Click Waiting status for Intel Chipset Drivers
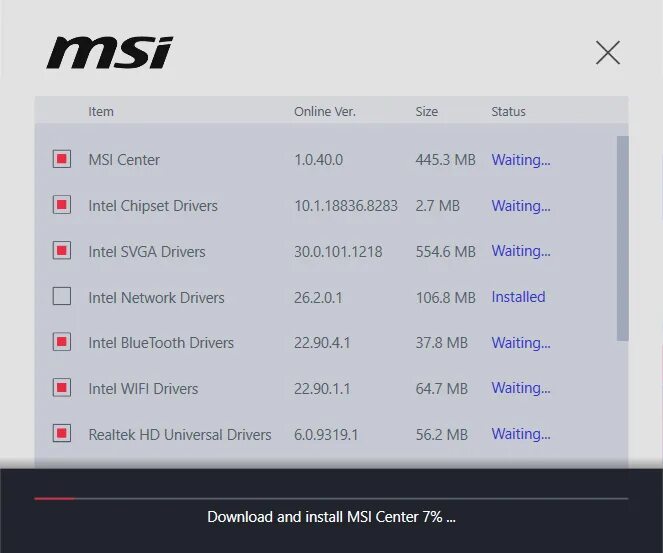The image size is (663, 553). pyautogui.click(x=521, y=206)
